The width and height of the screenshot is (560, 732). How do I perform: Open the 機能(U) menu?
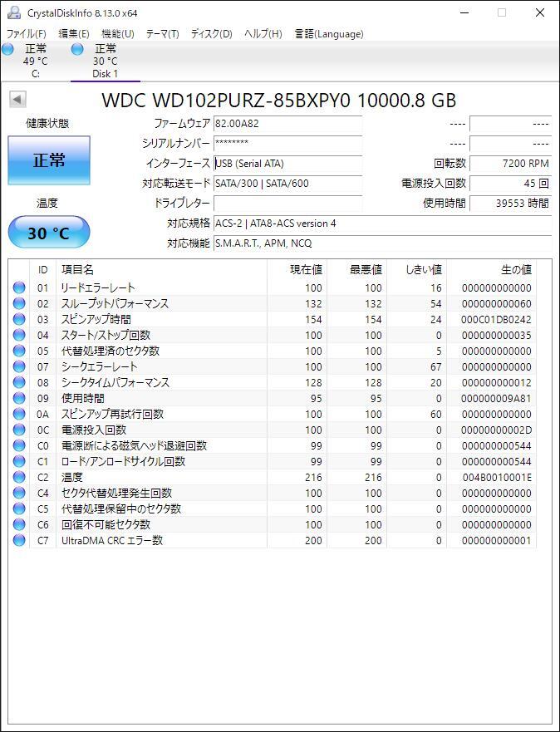coord(118,33)
